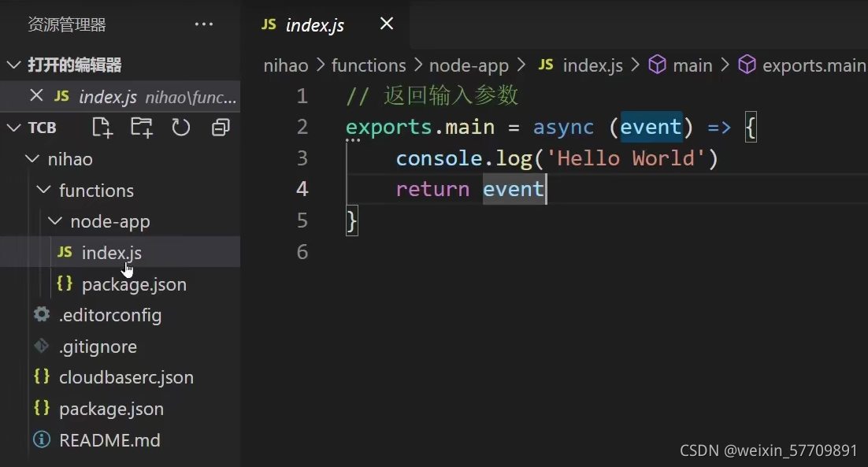868x467 pixels.
Task: Open the .editorconfig file
Action: click(121, 315)
